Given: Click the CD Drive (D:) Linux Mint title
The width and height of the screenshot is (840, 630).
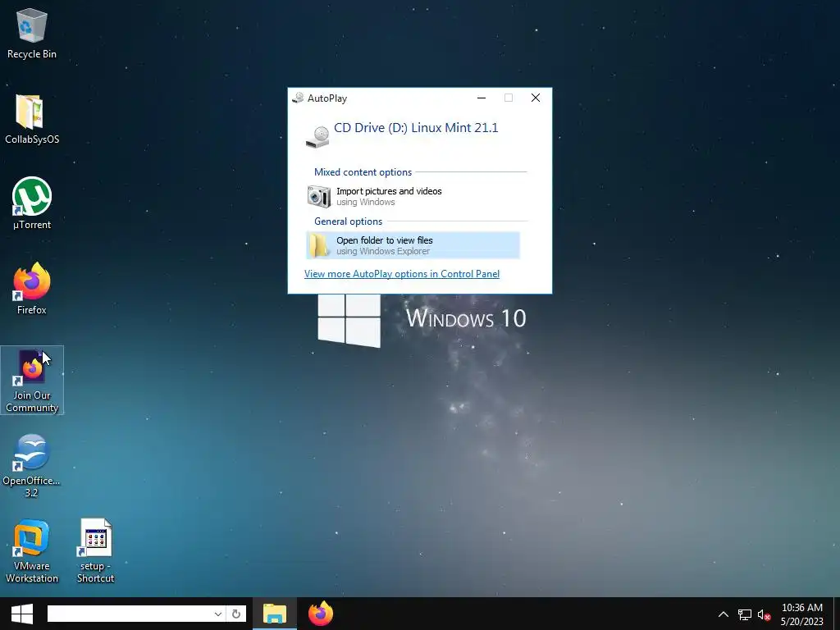Looking at the screenshot, I should click(416, 127).
